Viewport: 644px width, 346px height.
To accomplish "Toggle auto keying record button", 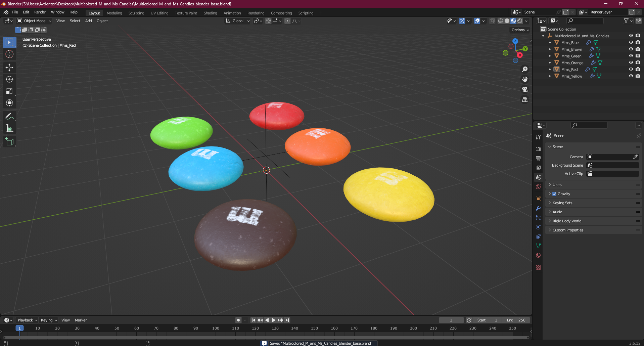I will pos(238,320).
